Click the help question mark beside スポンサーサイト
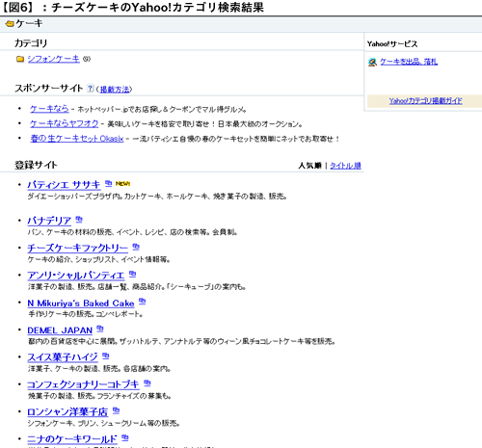This screenshot has width=482, height=448. tap(91, 88)
